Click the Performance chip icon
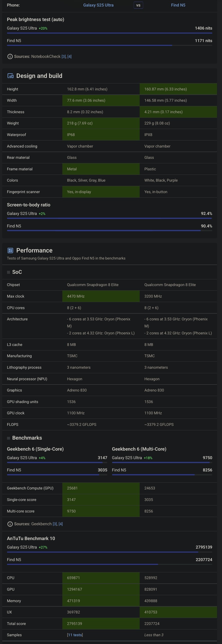The height and width of the screenshot is (644, 222). tap(10, 250)
